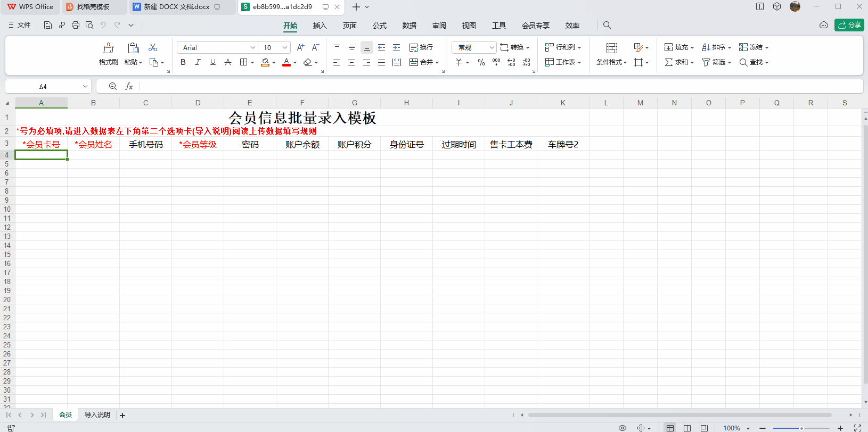Toggle Underline formatting
This screenshot has height=432, width=868.
(x=213, y=62)
